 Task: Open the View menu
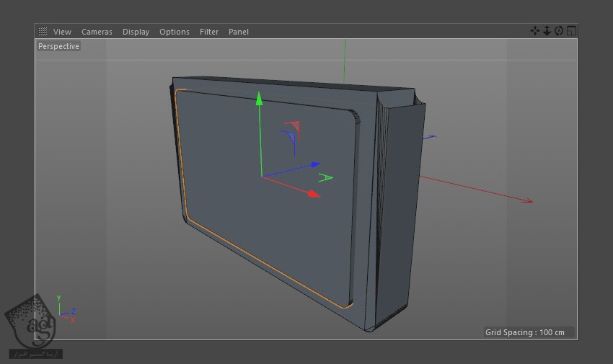[x=62, y=32]
